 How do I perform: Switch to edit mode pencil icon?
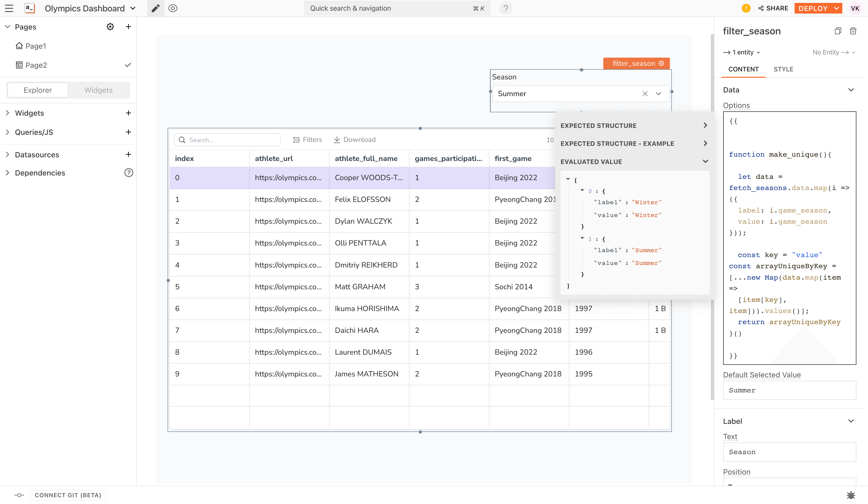(156, 8)
